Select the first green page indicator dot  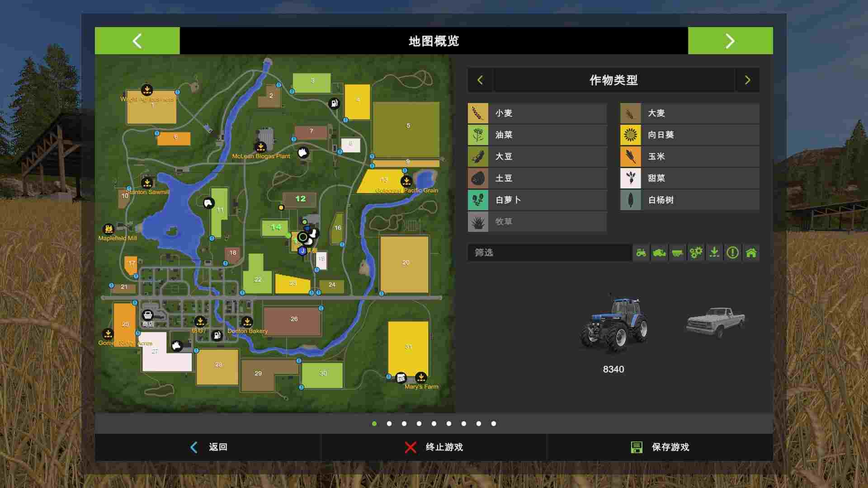[374, 423]
